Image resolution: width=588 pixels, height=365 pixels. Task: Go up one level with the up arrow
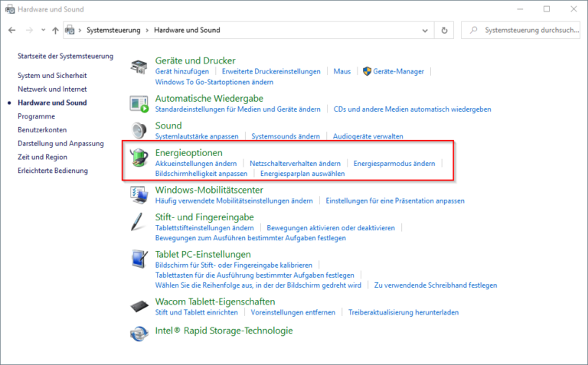coord(55,31)
